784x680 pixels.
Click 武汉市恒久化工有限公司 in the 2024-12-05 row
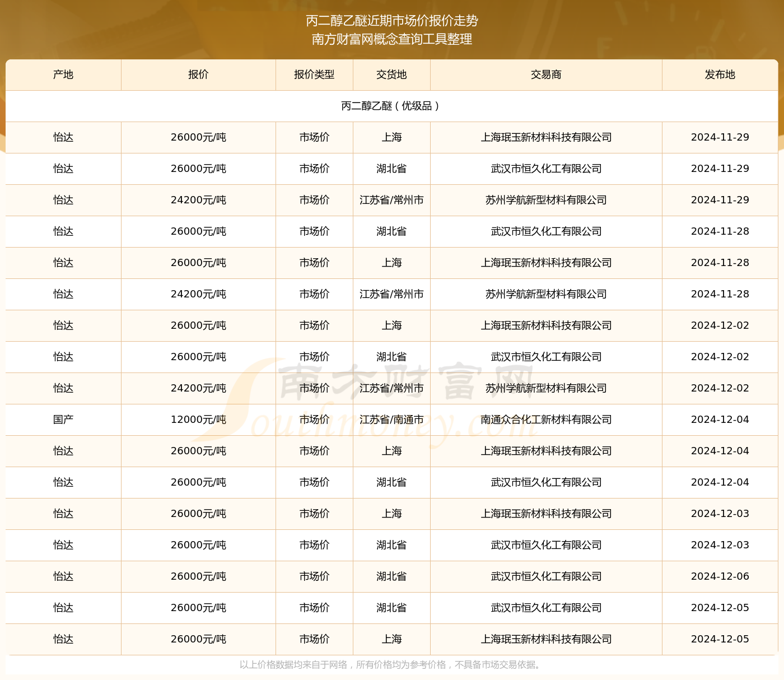tap(546, 608)
